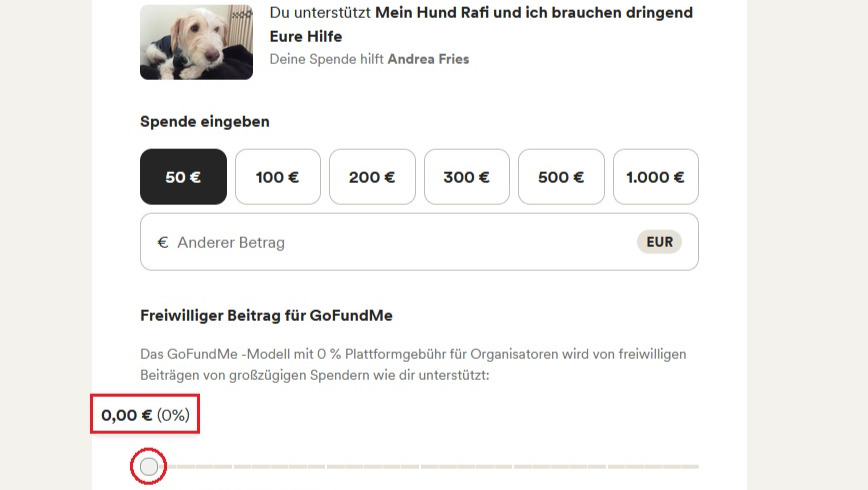This screenshot has width=868, height=490.
Task: Choose the 100 € donation option
Action: pos(277,177)
